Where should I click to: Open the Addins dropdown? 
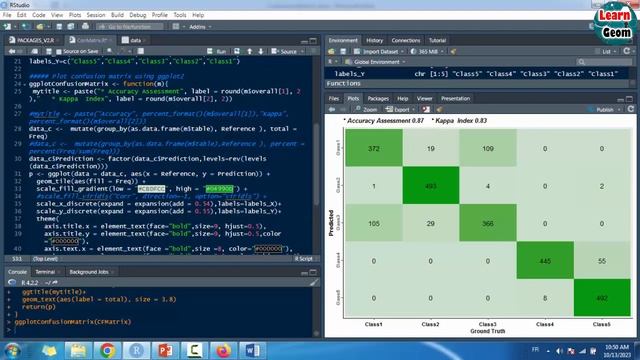pyautogui.click(x=200, y=27)
